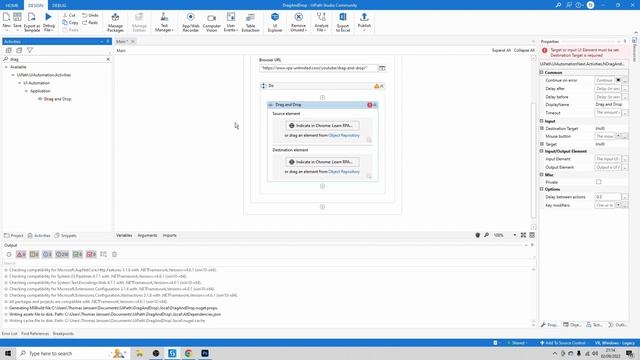Open the Mouse button dropdown
Screen dimensions: 640x360
pos(618,136)
